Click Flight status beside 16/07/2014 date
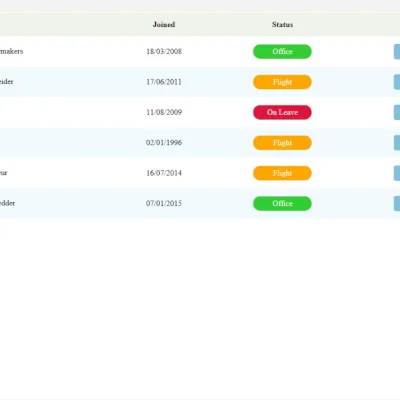Image resolution: width=400 pixels, height=400 pixels. click(282, 173)
